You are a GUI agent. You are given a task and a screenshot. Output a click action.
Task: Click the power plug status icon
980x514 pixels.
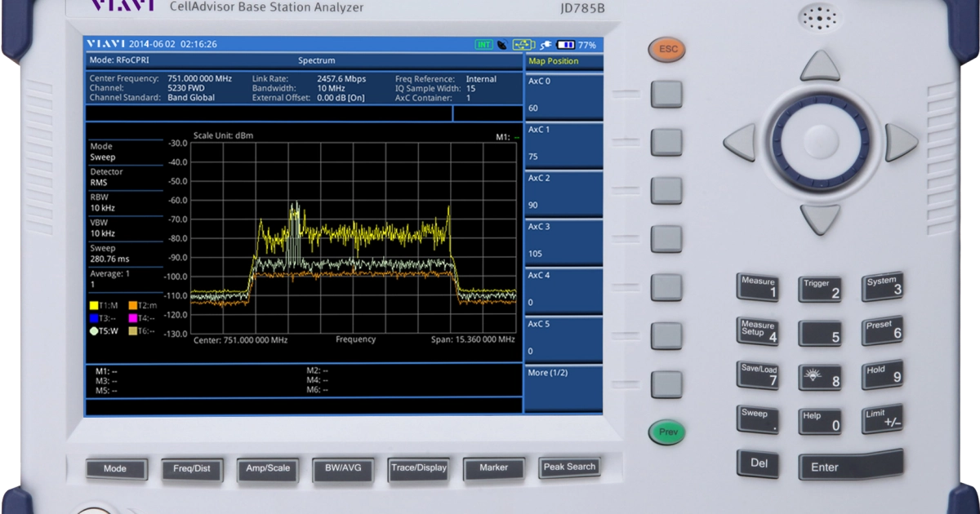pyautogui.click(x=546, y=45)
